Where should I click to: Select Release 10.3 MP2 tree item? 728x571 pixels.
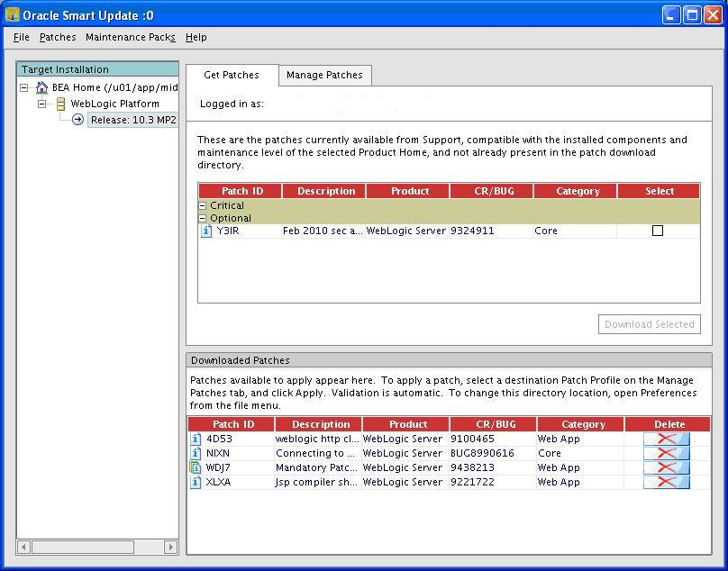click(132, 121)
